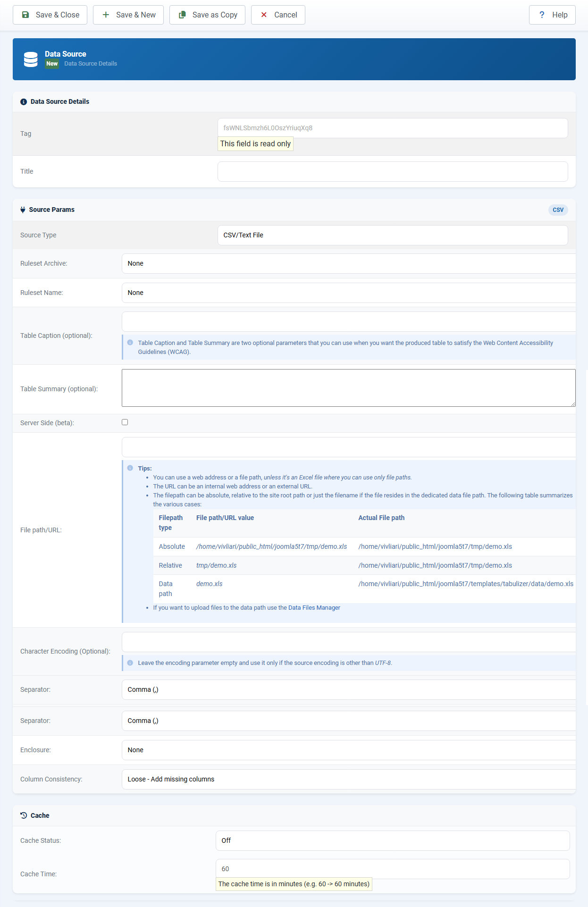588x907 pixels.
Task: Click the Save & New button
Action: point(128,15)
